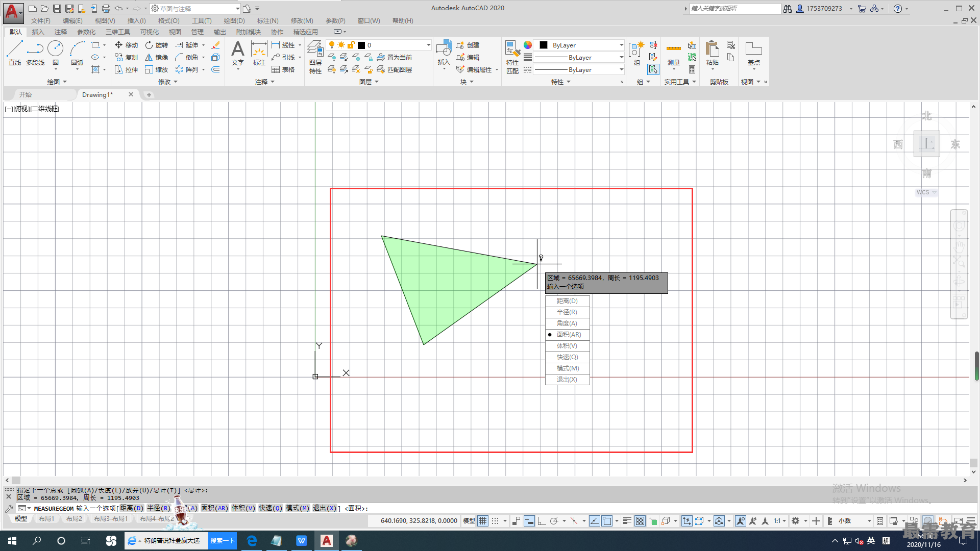Open the 小数 units dropdown in status bar
The height and width of the screenshot is (551, 980).
pyautogui.click(x=854, y=521)
